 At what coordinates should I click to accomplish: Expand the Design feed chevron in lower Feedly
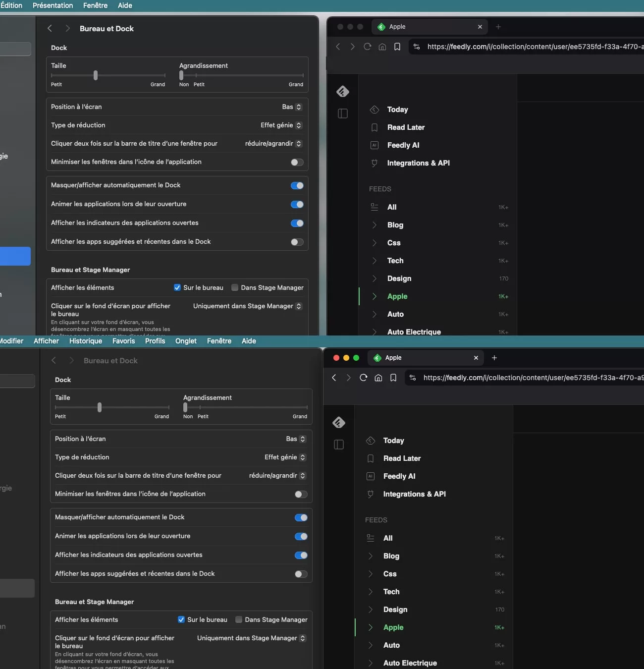click(x=371, y=610)
